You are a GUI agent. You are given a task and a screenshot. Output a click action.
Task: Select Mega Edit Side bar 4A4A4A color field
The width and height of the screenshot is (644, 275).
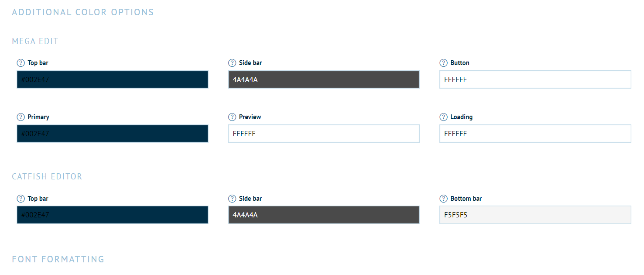324,79
